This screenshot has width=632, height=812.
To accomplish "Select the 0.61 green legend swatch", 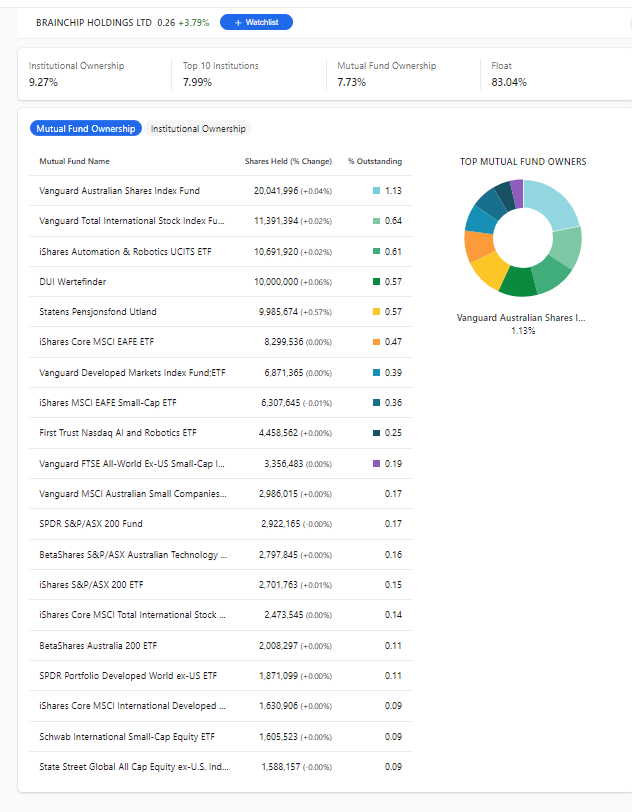I will [377, 252].
